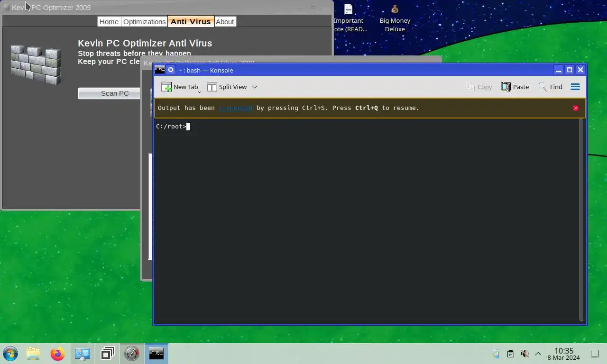Open the Start menu orb
The image size is (607, 364).
[x=10, y=354]
